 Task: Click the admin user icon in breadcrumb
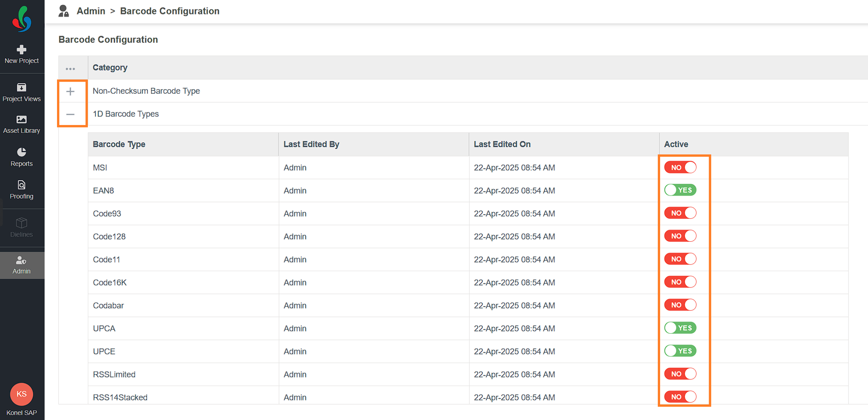pyautogui.click(x=64, y=11)
